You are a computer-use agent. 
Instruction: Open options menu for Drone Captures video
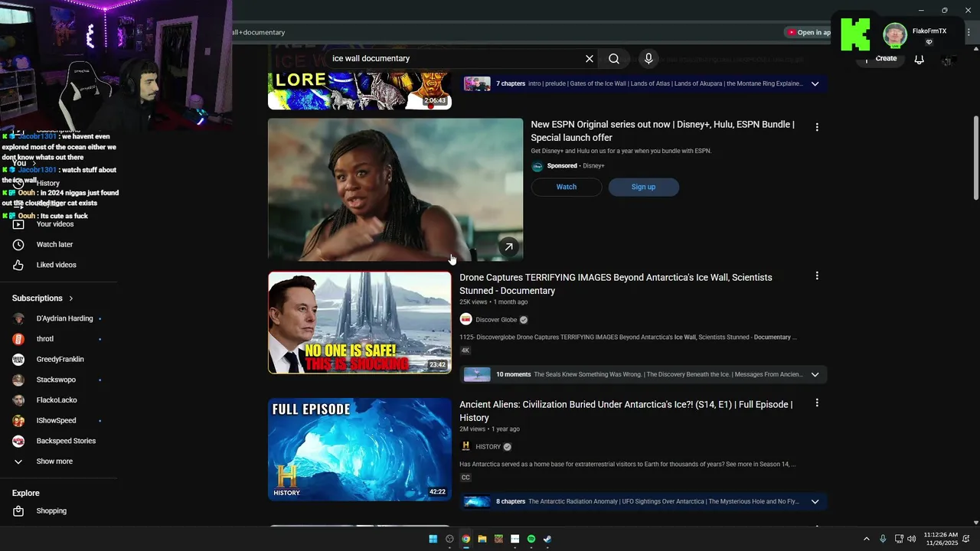coord(817,275)
